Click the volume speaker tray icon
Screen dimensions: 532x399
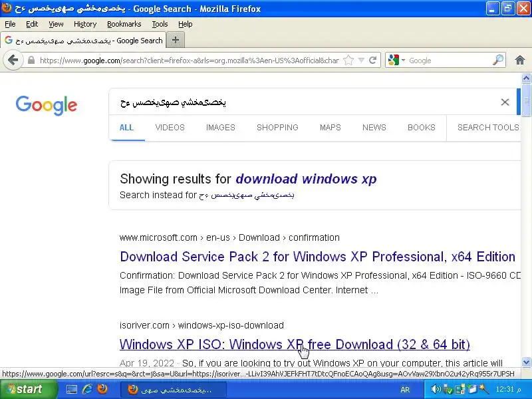436,389
